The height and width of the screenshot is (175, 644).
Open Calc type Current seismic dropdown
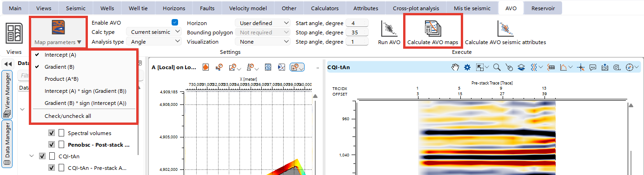[x=154, y=32]
